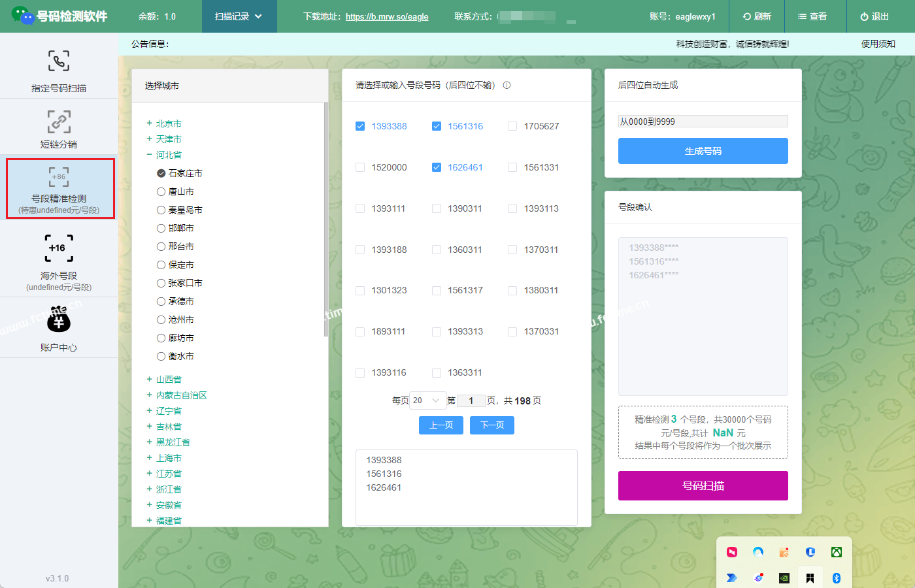This screenshot has width=915, height=588.
Task: Uncheck the 1393388 number segment checkbox
Action: pyautogui.click(x=360, y=126)
